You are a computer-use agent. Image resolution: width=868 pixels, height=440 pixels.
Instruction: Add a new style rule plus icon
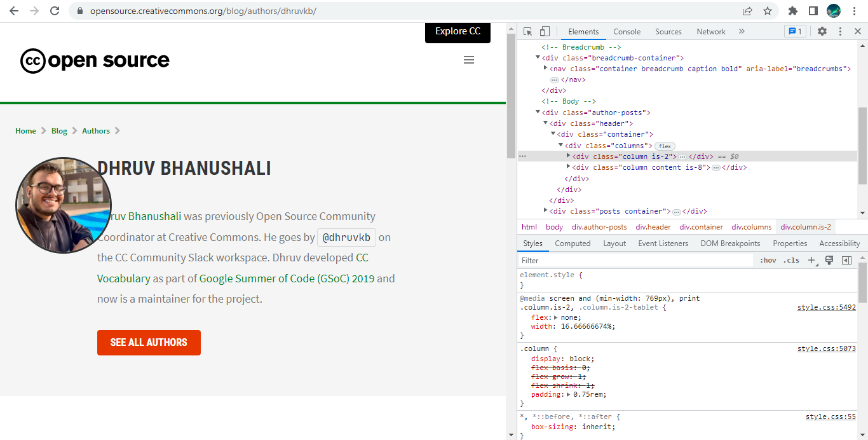tap(811, 260)
